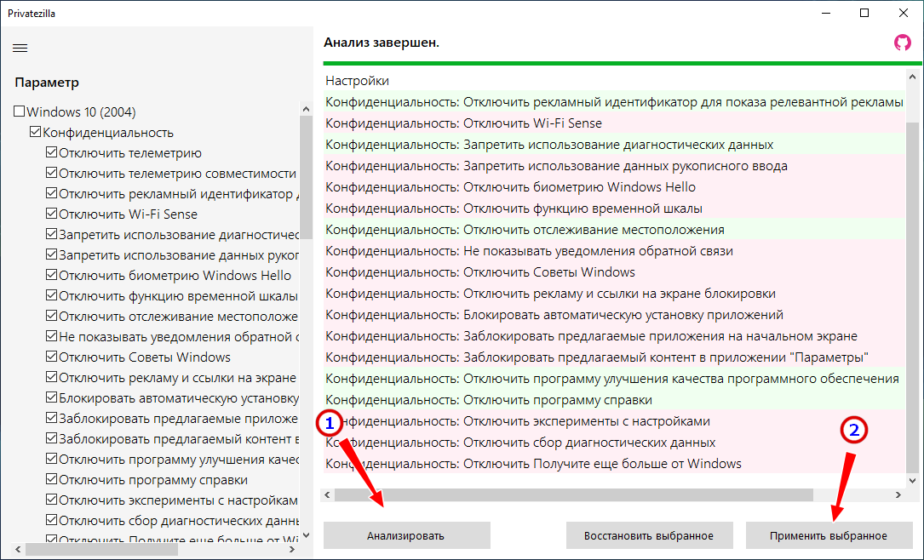924x560 pixels.
Task: Maximize the Privatezilla window
Action: [864, 13]
